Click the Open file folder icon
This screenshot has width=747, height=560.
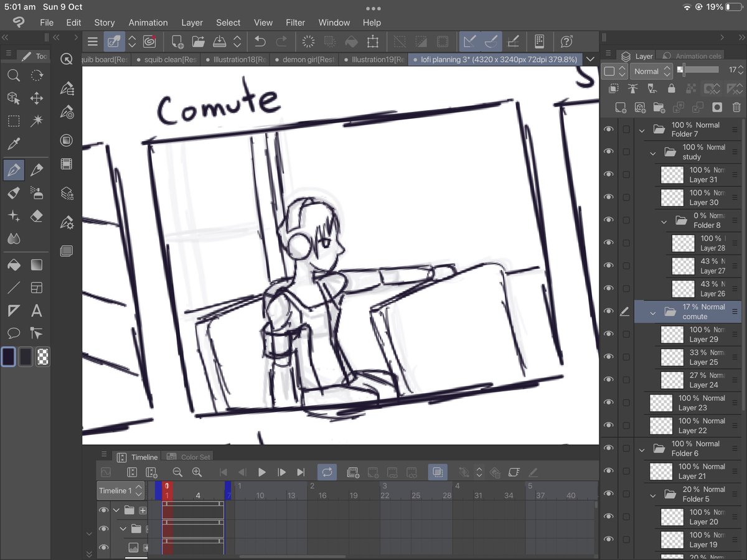(198, 42)
